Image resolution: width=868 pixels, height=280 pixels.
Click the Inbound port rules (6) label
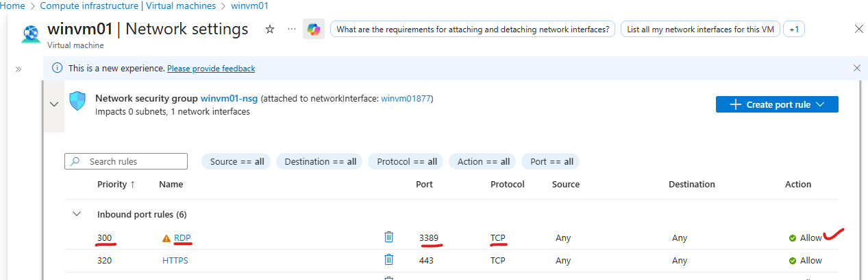point(142,214)
